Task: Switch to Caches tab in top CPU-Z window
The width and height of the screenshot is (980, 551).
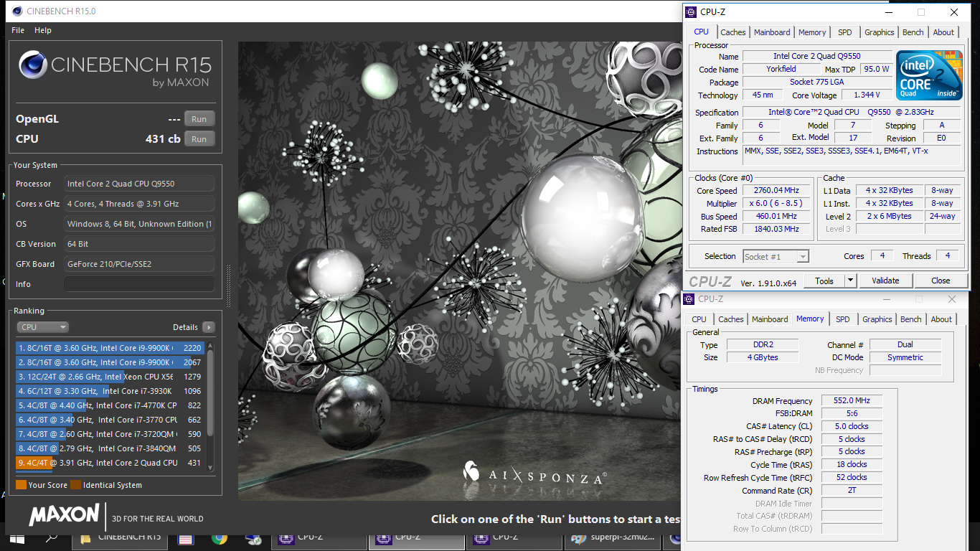Action: pyautogui.click(x=732, y=32)
